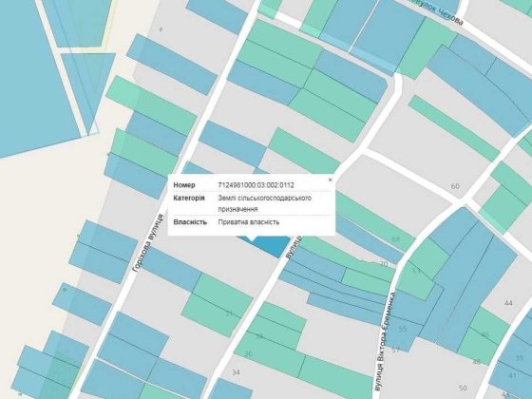
Task: Select the Горіхова вулиця street label
Action: tap(148, 243)
